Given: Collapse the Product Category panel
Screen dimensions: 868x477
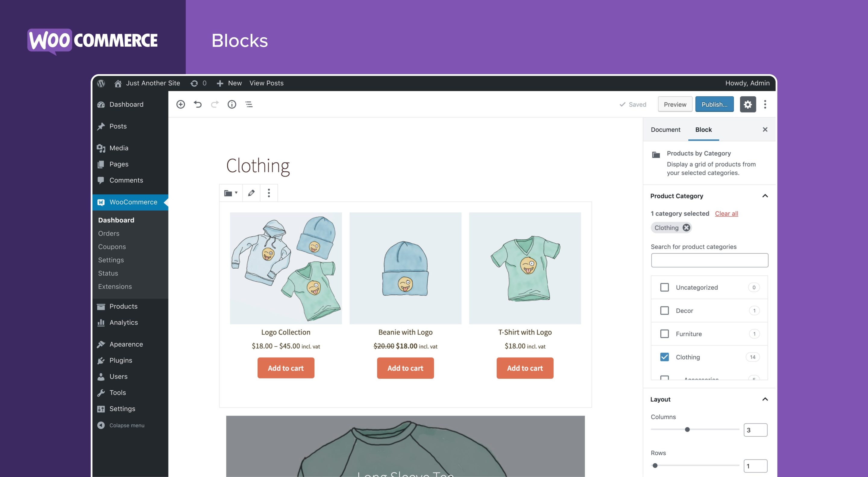Looking at the screenshot, I should 764,196.
